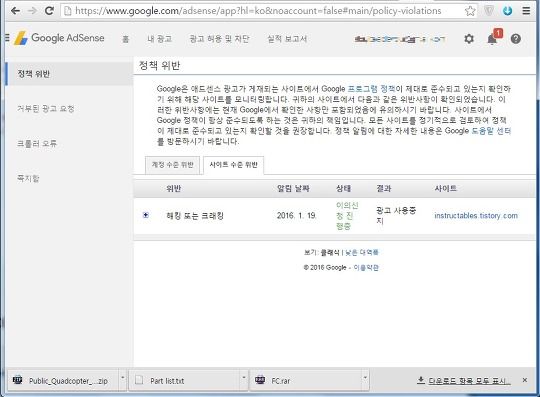
Task: Click the 위반 column header
Action: (x=173, y=188)
